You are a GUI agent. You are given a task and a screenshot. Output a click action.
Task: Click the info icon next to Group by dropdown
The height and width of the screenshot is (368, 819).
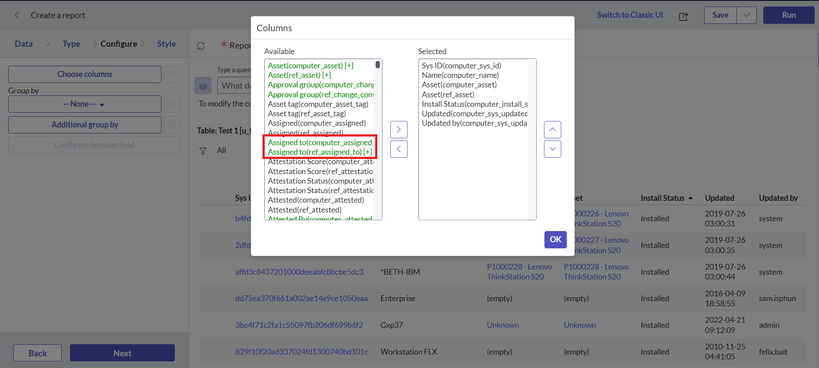[172, 104]
